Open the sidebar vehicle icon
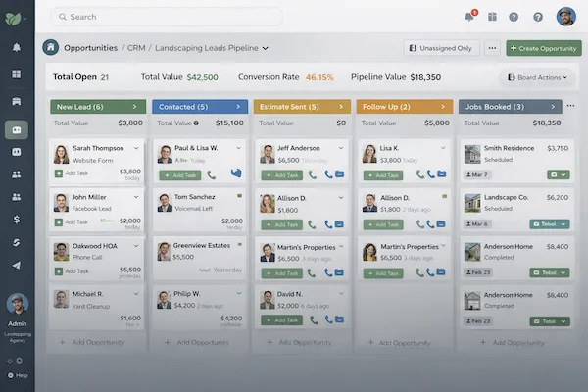Image resolution: width=588 pixels, height=392 pixels. click(x=16, y=101)
